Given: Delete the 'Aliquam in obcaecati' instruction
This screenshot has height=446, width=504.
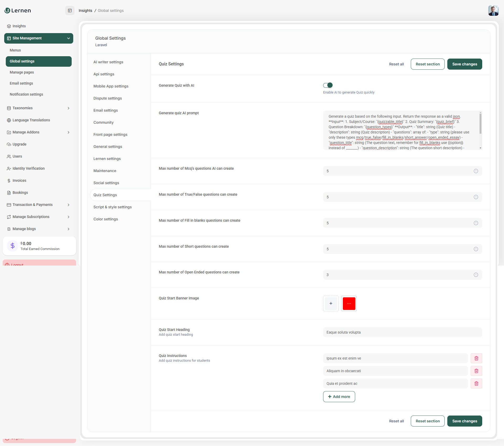Looking at the screenshot, I should coord(476,371).
